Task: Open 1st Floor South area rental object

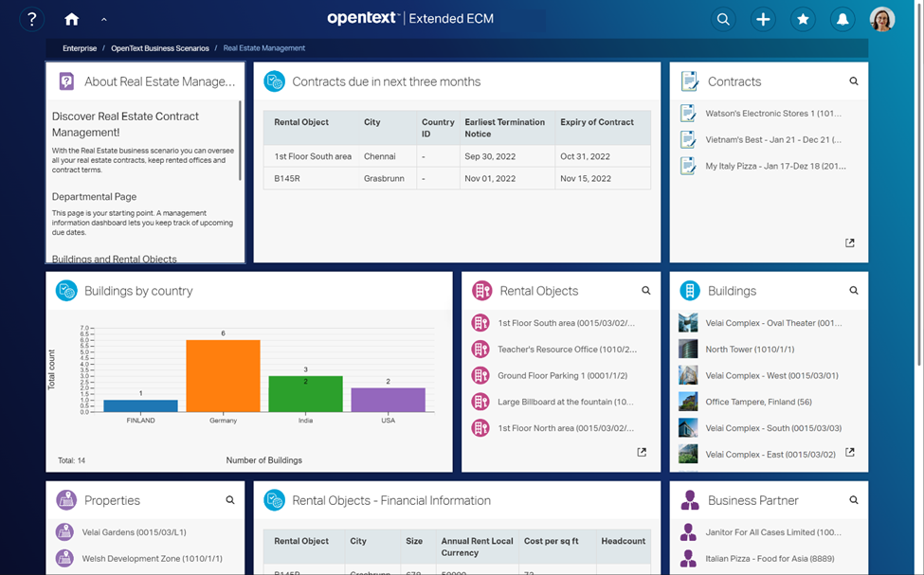Action: click(566, 323)
